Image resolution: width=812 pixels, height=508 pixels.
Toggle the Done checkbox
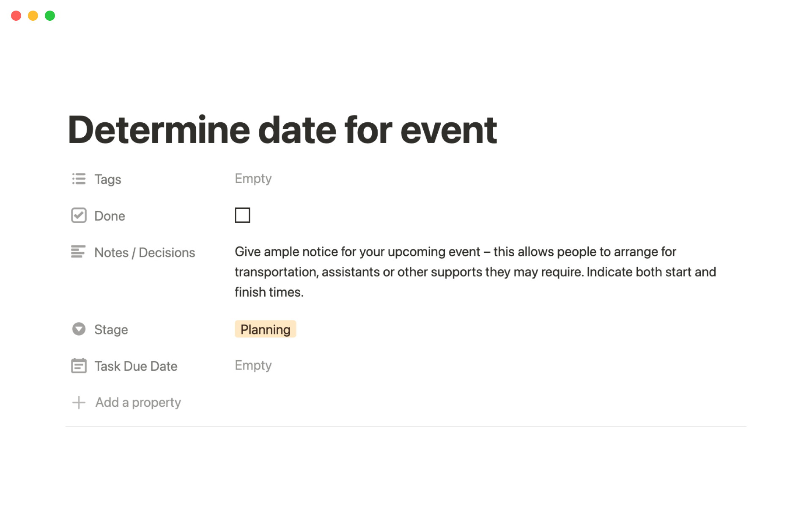tap(242, 215)
